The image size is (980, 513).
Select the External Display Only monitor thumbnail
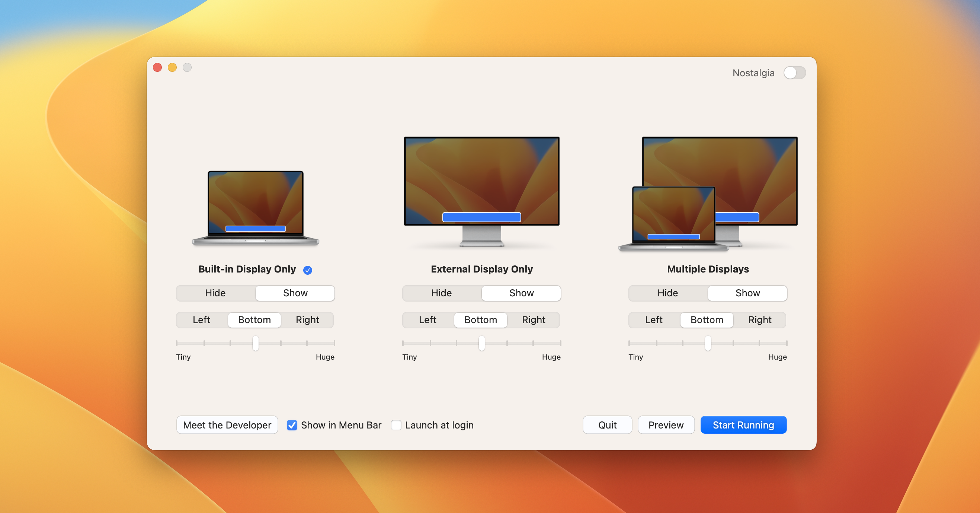tap(482, 192)
